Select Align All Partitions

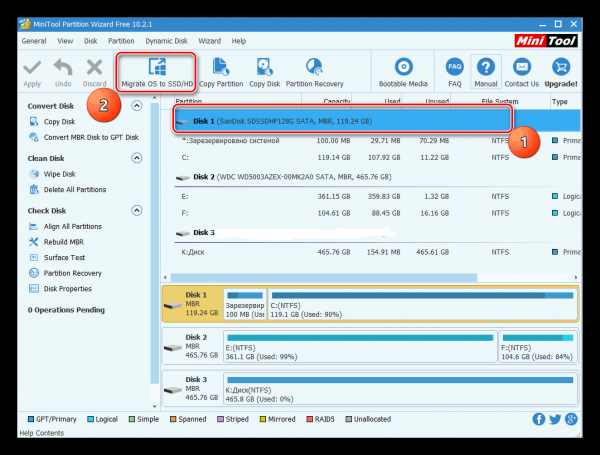(65, 227)
